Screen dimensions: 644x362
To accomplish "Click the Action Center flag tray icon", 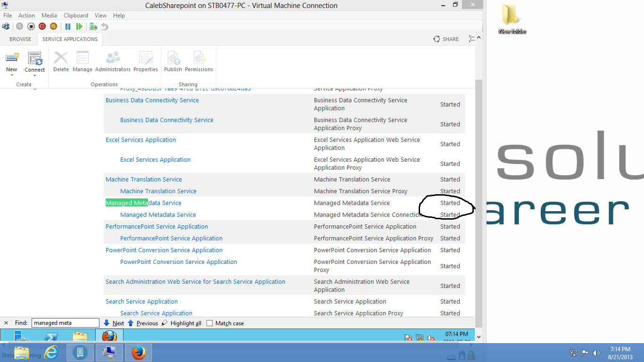I will (585, 353).
